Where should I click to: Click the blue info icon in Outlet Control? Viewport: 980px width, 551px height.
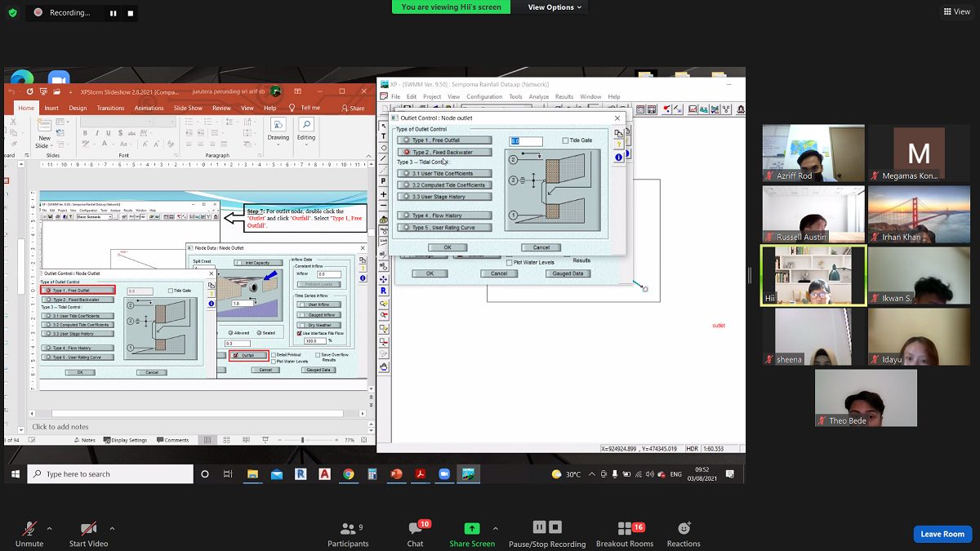pyautogui.click(x=618, y=157)
